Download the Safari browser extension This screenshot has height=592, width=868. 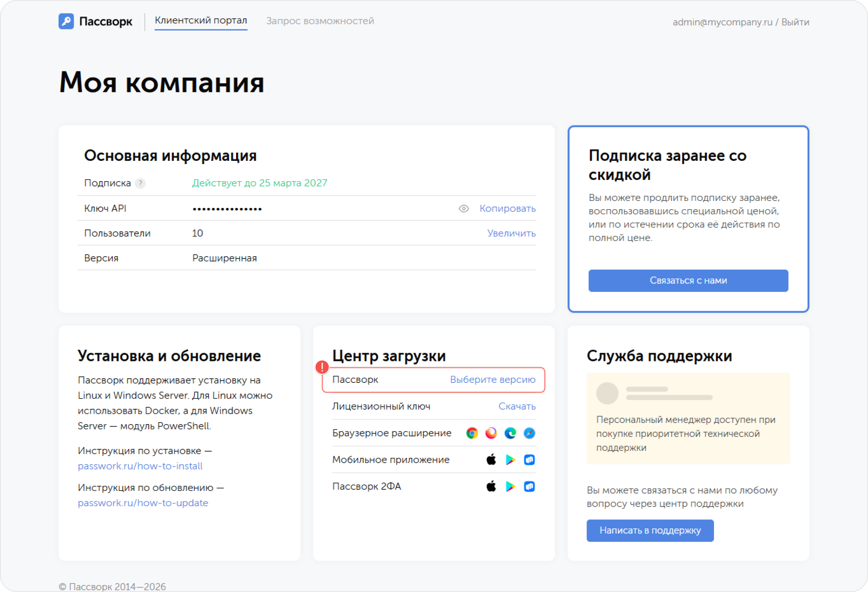coord(529,433)
